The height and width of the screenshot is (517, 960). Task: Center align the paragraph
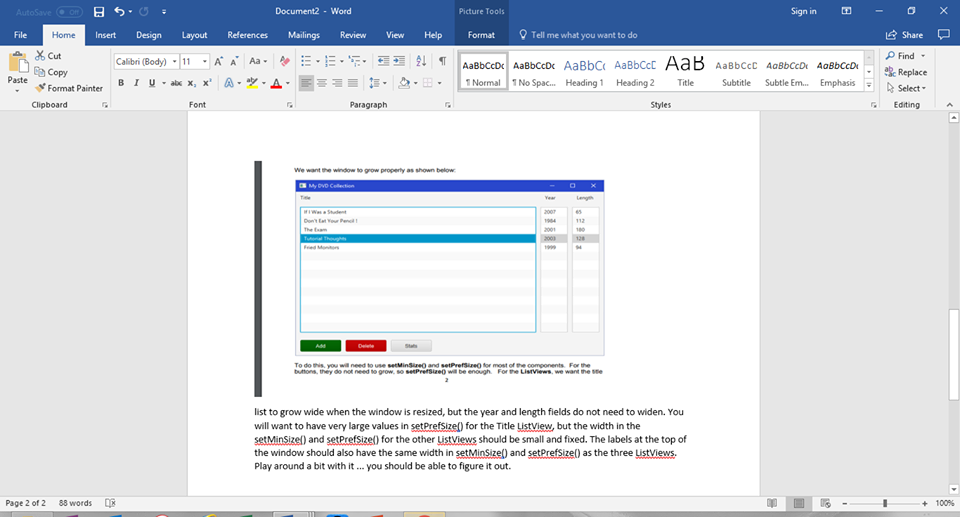coord(321,83)
